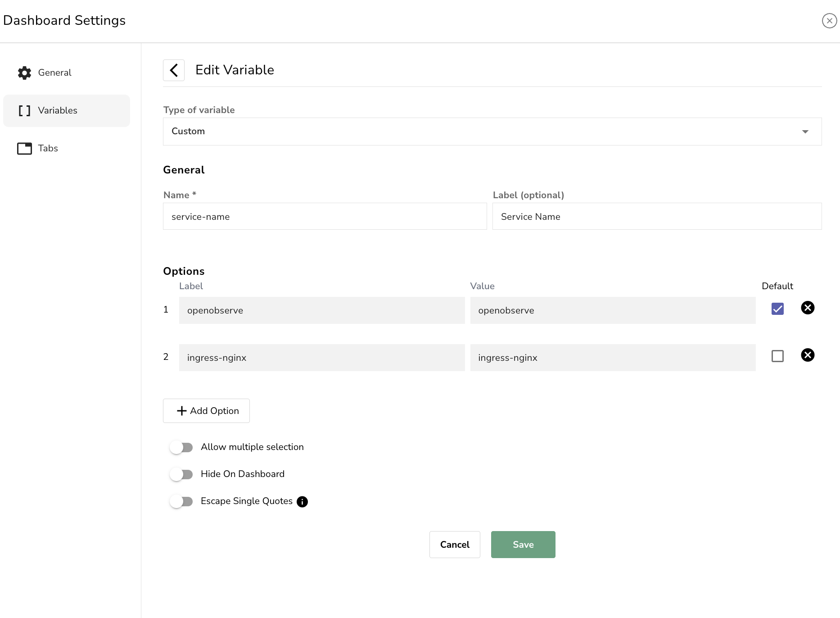Mark ingress-nginx as the Default option
840x618 pixels.
(x=777, y=356)
